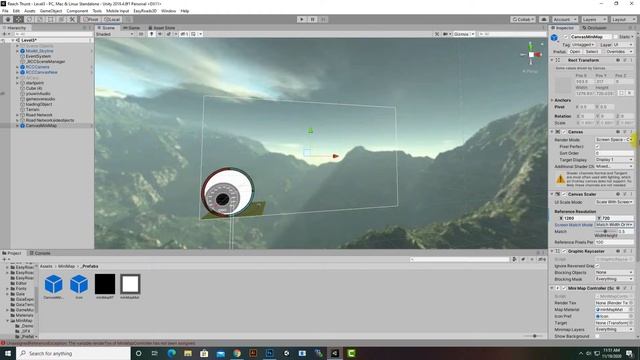This screenshot has height=360, width=640.
Task: Open the EasyRoads3D menu
Action: [145, 11]
